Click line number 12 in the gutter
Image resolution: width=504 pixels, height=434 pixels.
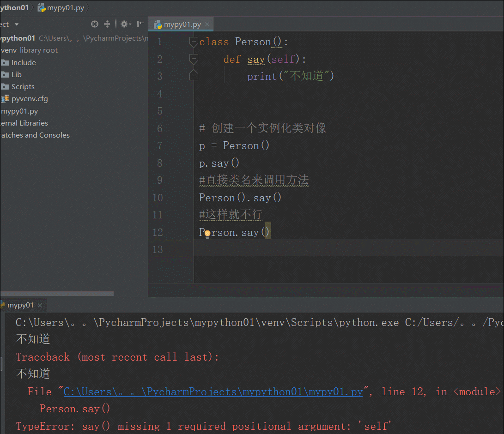click(x=158, y=233)
